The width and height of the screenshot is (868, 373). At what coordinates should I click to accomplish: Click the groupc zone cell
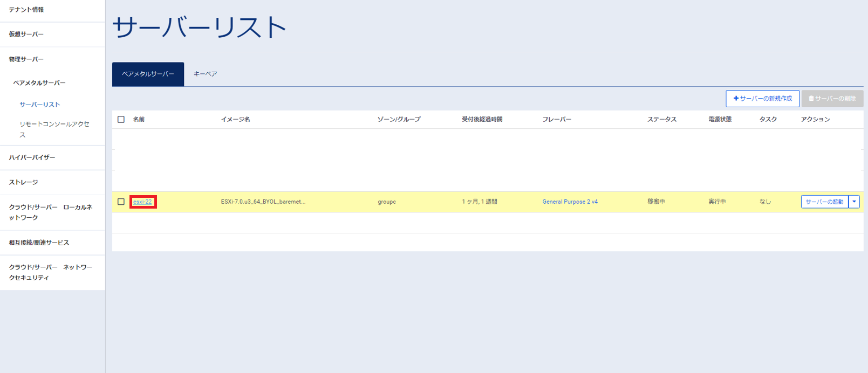point(387,202)
